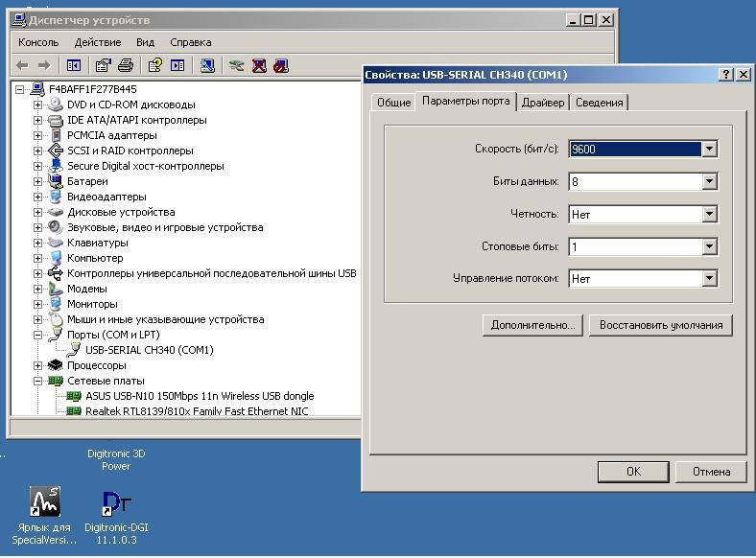Click the Disable device toolbar icon

click(x=280, y=65)
